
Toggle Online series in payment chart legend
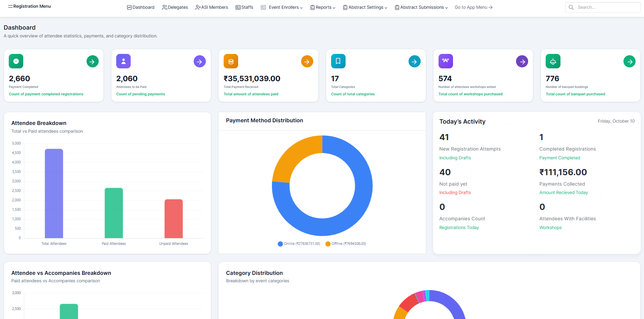pos(298,244)
